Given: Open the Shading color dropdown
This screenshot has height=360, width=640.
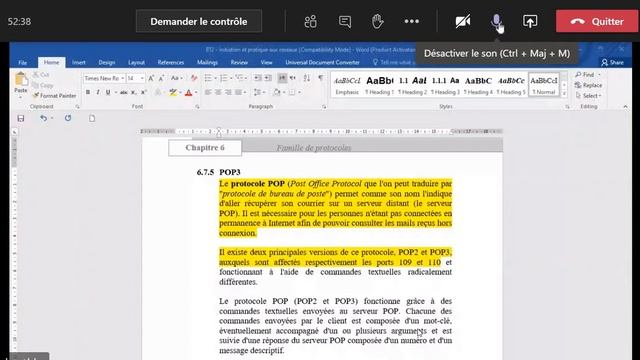Looking at the screenshot, I should (x=284, y=93).
